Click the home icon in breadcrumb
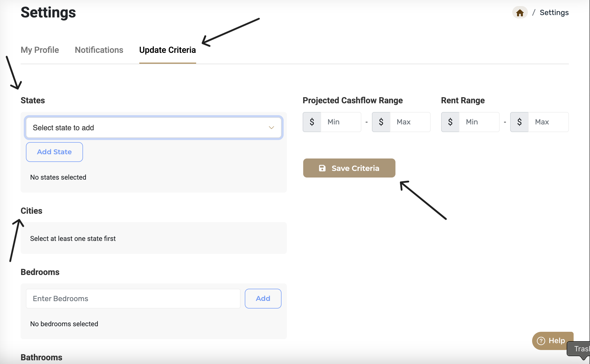This screenshot has width=590, height=364. 520,13
